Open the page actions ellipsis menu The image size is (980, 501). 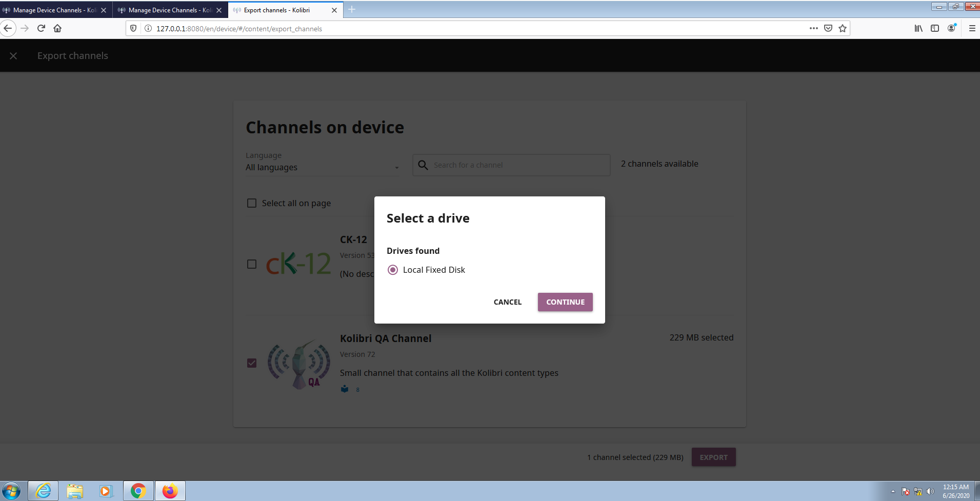(x=813, y=28)
